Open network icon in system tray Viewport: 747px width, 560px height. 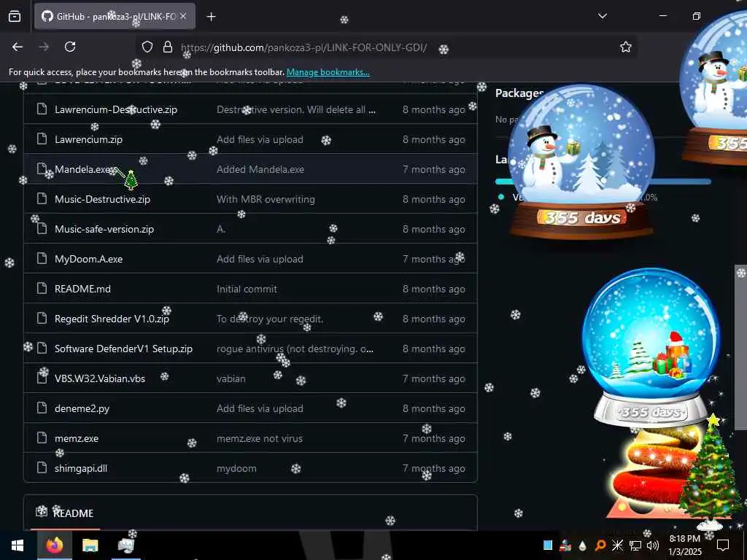tap(635, 545)
